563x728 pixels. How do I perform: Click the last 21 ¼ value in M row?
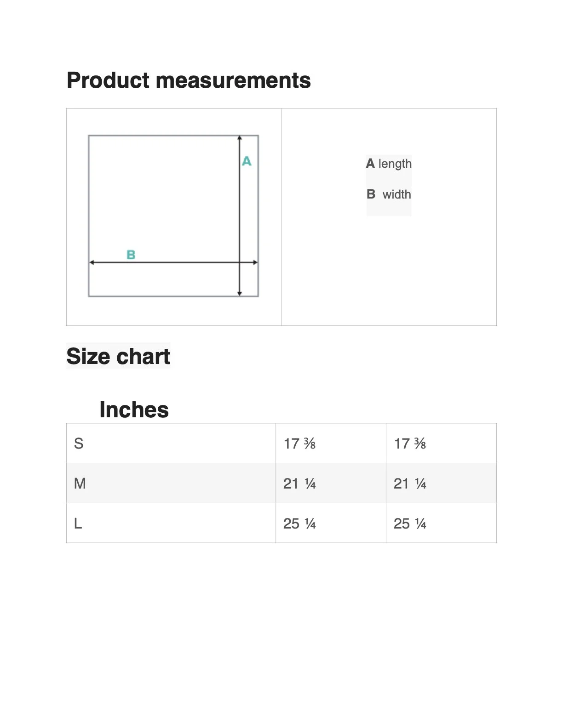point(410,483)
